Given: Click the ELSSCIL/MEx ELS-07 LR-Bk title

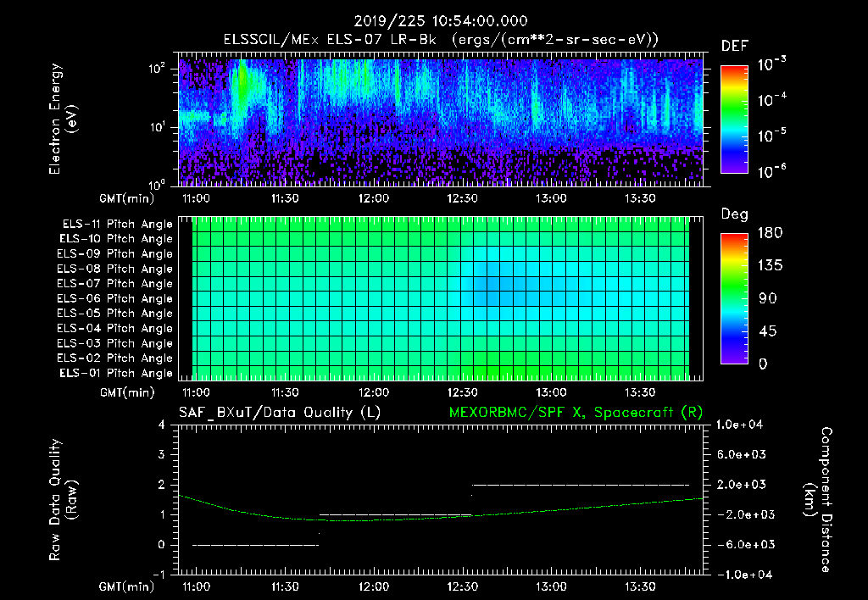Looking at the screenshot, I should pos(330,40).
